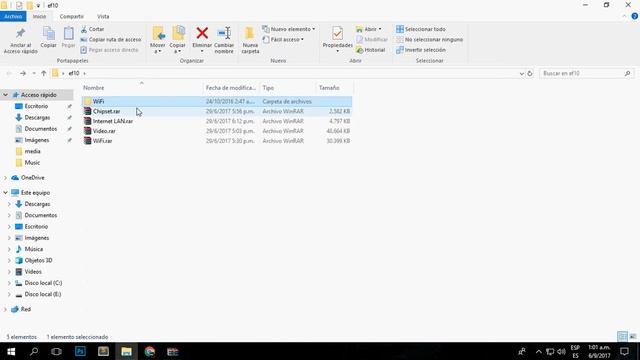Expand the Disco local (E:) node
This screenshot has width=640, height=360.
click(x=9, y=294)
